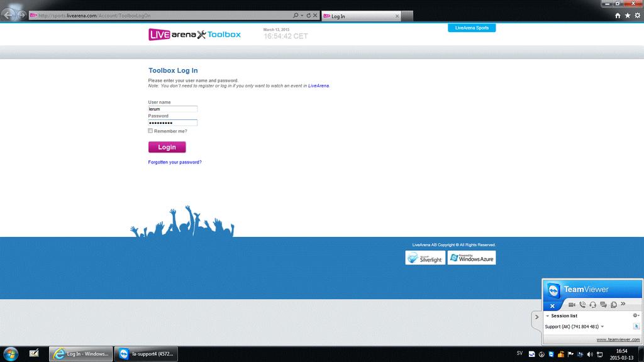Click the SV language indicator
Screen dimensions: 644x362
coord(519,353)
